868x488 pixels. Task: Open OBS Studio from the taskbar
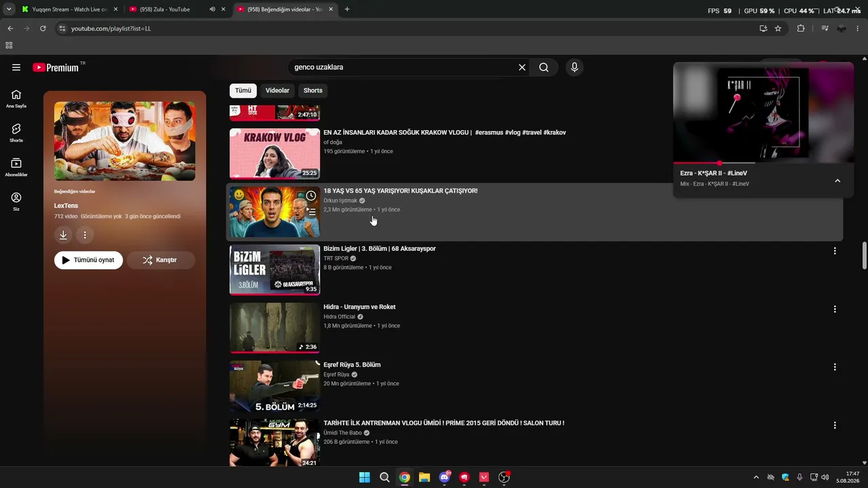504,477
